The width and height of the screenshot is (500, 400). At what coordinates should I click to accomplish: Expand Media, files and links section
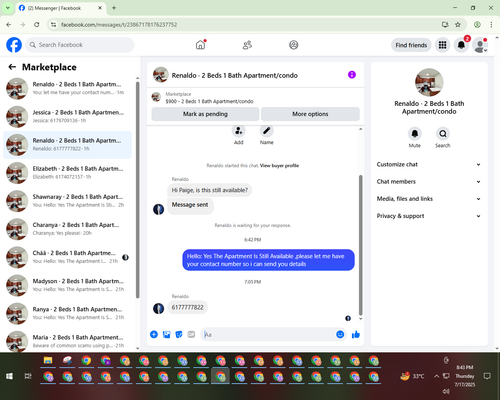pos(429,199)
